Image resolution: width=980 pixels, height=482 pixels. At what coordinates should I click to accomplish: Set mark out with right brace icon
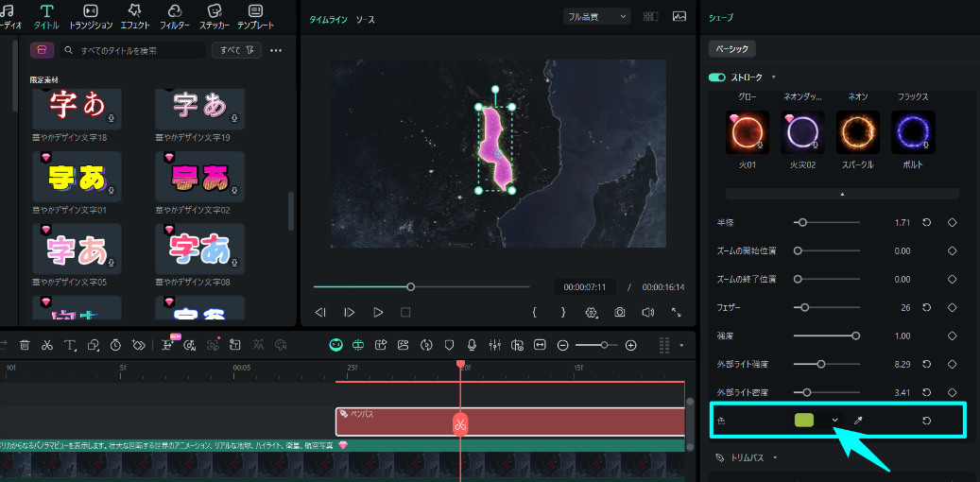tap(563, 312)
